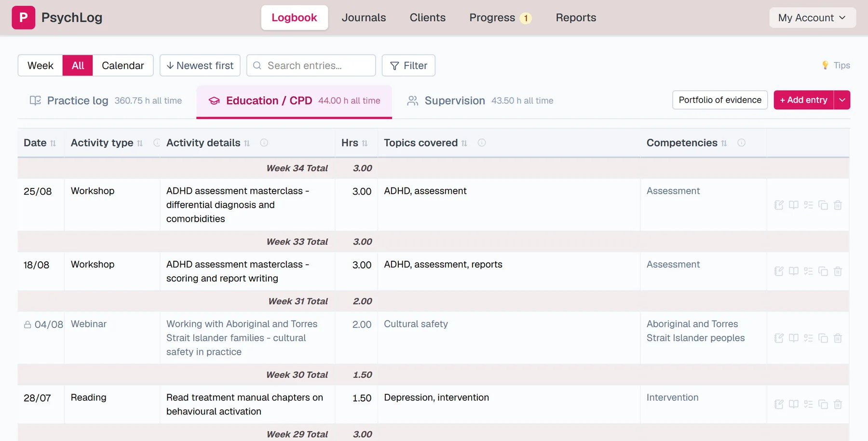Click the Tips lightbulb icon
This screenshot has height=441, width=868.
(x=825, y=65)
